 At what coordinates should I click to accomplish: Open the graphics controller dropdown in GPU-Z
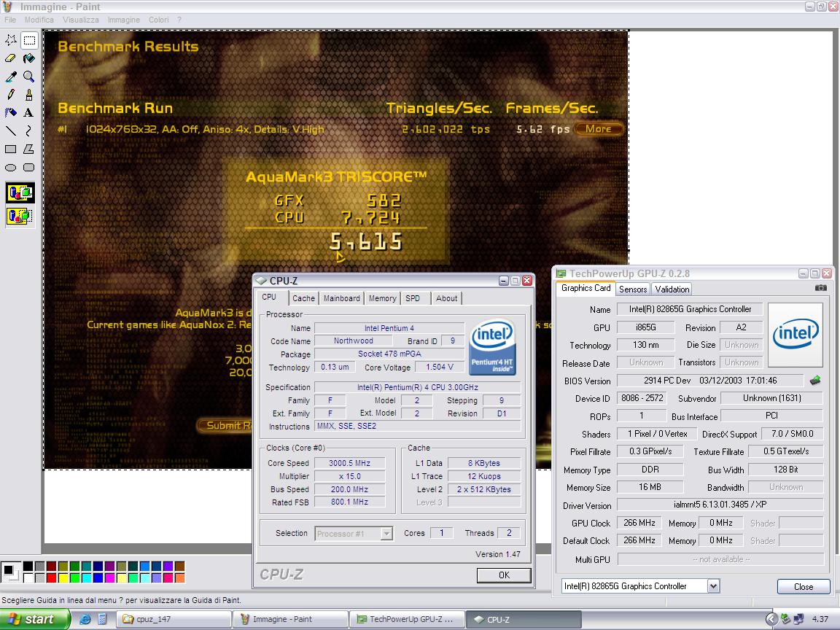(713, 586)
